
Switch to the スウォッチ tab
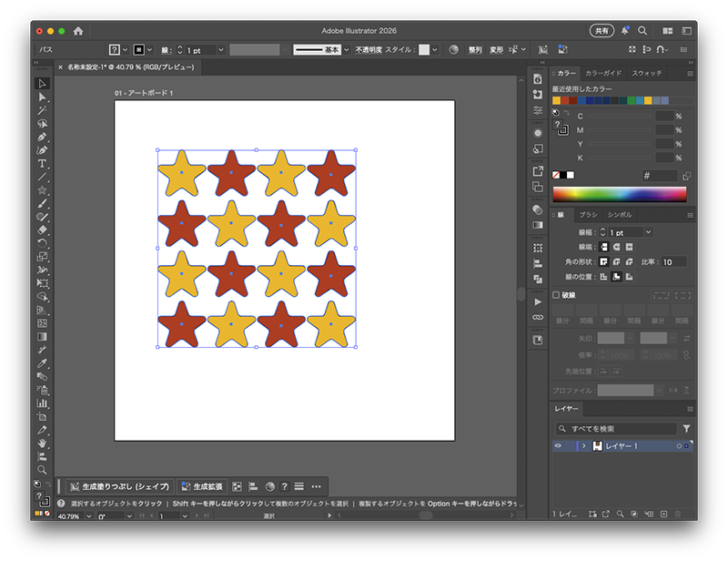pos(647,73)
